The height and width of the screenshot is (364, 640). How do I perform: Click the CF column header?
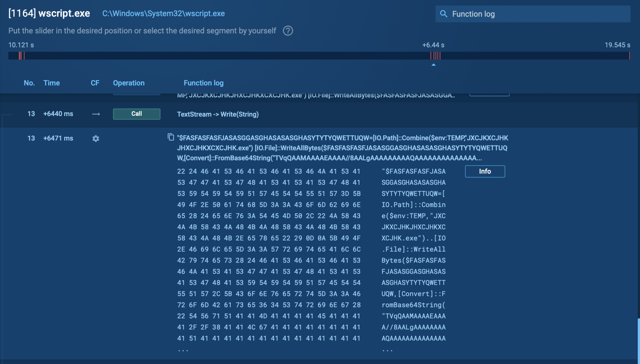click(x=95, y=83)
